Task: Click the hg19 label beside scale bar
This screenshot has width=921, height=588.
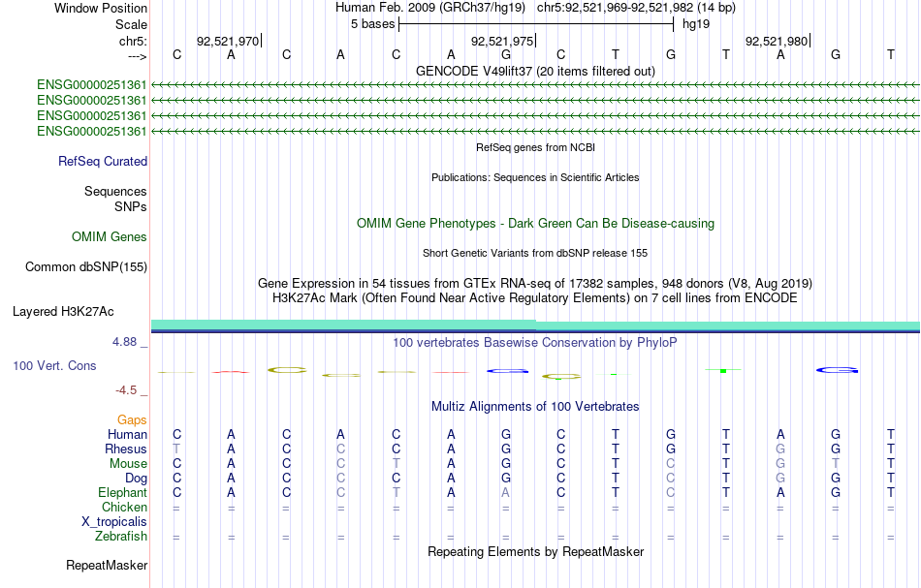Action: (696, 24)
